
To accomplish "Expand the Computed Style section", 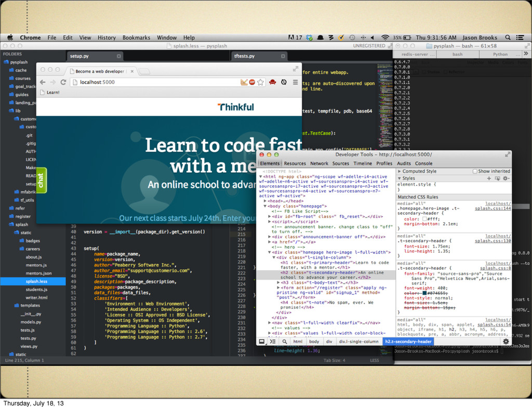I will point(400,171).
